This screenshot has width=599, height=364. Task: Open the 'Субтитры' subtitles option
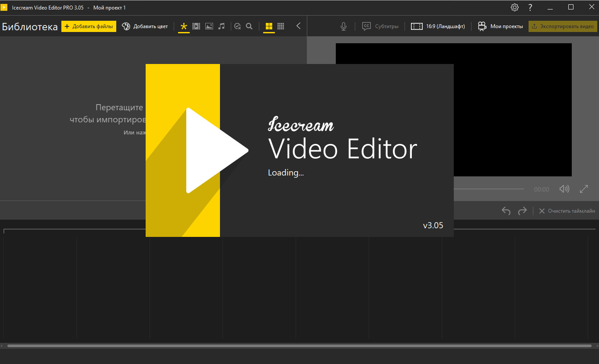380,26
